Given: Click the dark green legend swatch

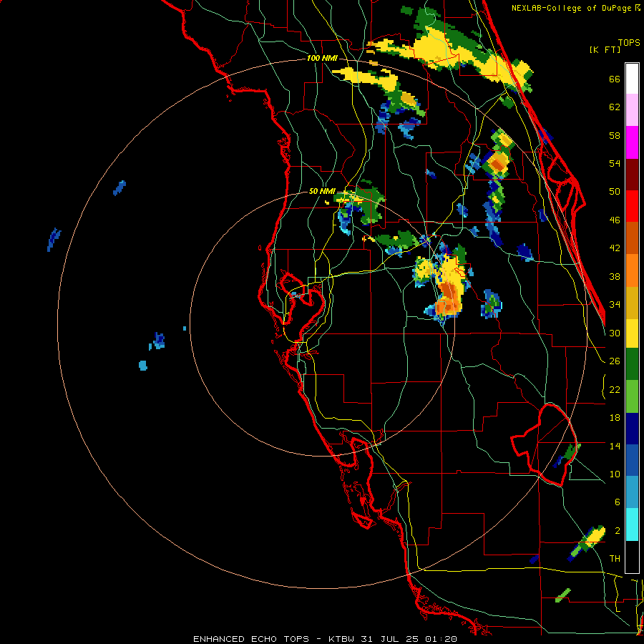Looking at the screenshot, I should (632, 364).
